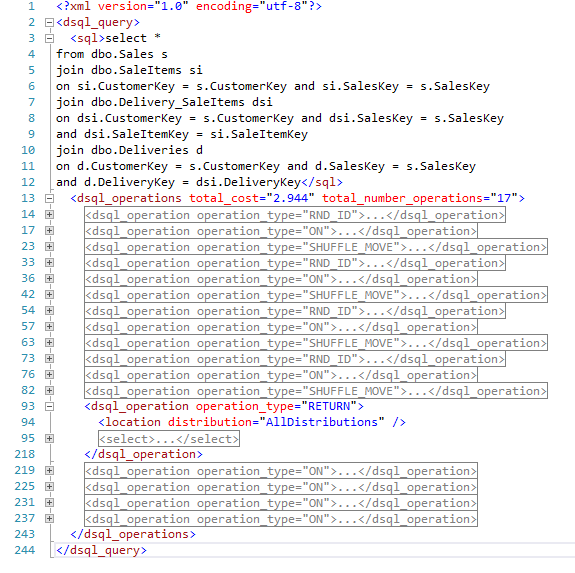
Task: Expand the RND_ID operation on line 73
Action: [49, 359]
